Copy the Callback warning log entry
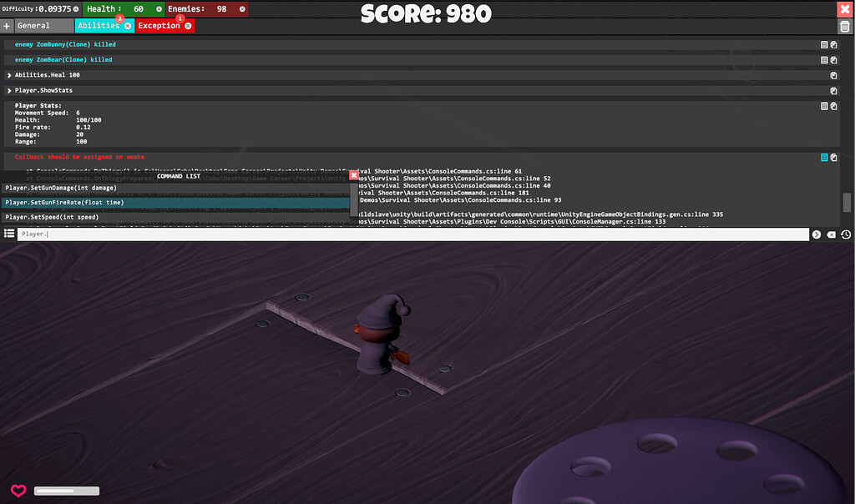Screen dimensions: 855x504 pos(832,157)
